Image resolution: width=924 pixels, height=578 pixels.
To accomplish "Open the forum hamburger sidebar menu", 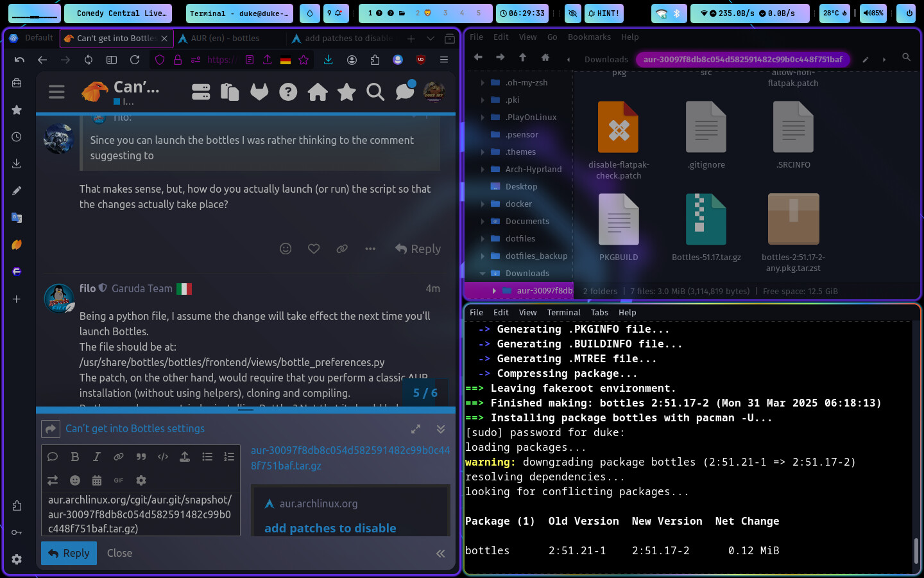I will [x=56, y=92].
